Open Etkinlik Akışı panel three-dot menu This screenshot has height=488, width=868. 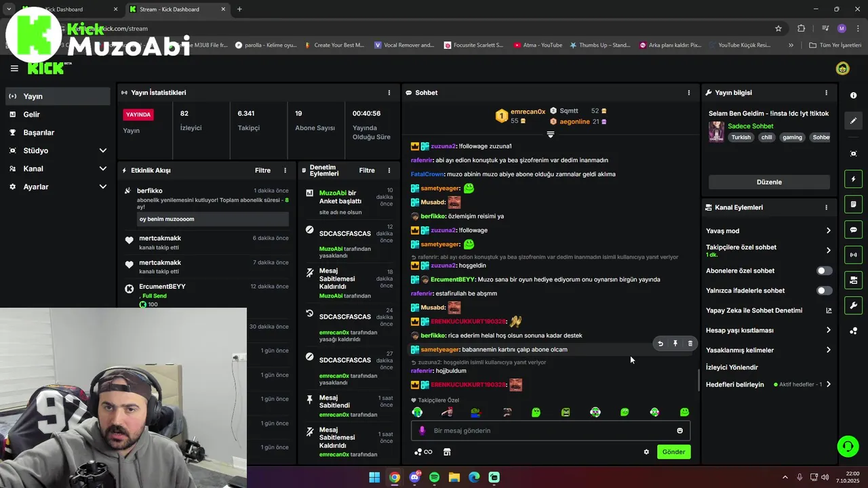285,171
